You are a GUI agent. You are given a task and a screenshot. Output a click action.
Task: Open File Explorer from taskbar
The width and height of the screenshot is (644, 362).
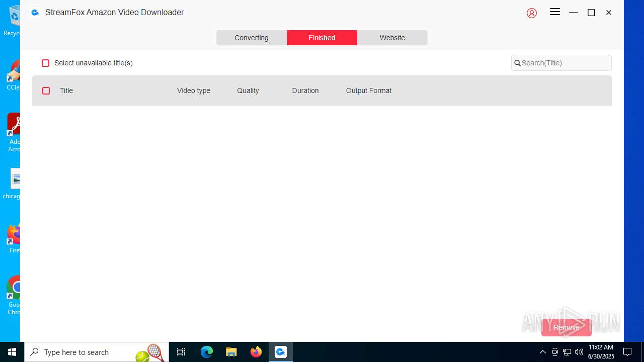(231, 352)
